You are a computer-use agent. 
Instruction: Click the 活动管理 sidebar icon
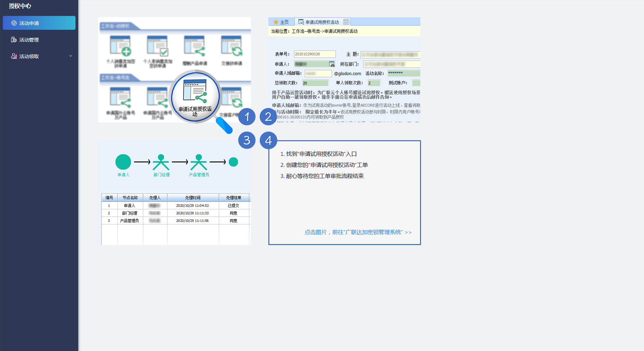14,40
